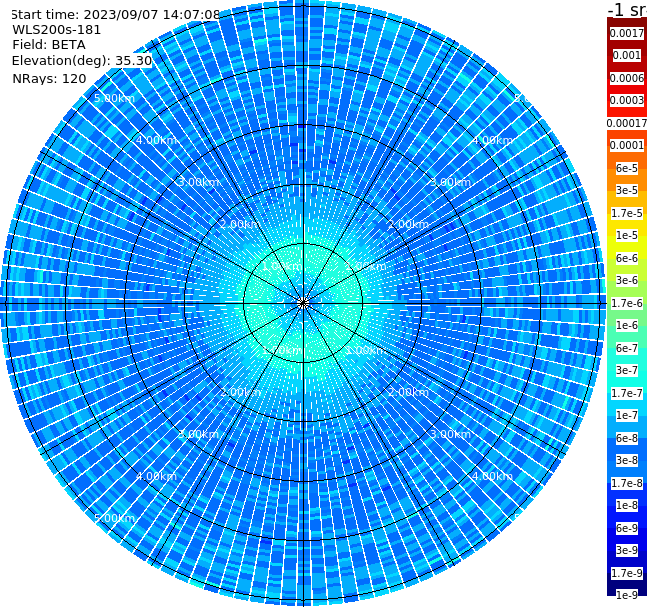Viewport: 647px width, 607px height.
Task: Select the 'Elevation(deg): 35.30' text
Action: click(x=82, y=61)
